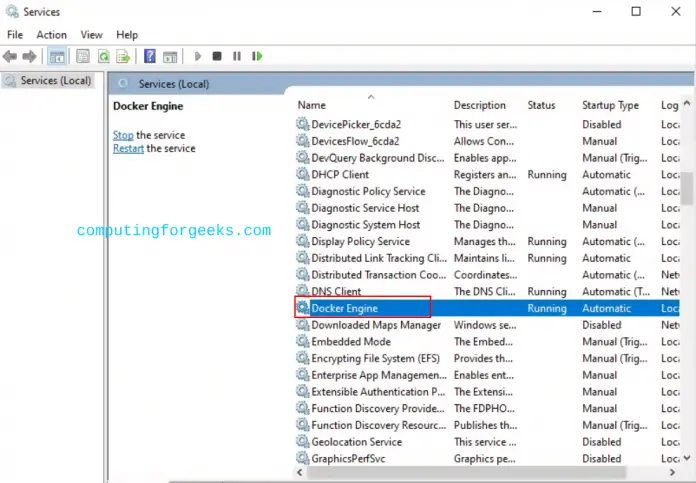Toggle Show/Hide Console Tree icon
The width and height of the screenshot is (696, 483).
pos(57,57)
